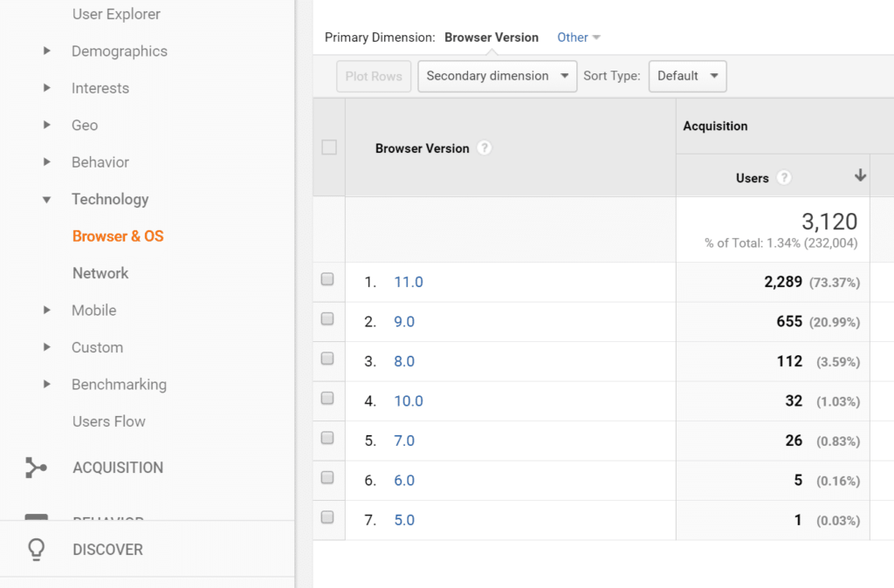Go to Users Flow report

[x=108, y=421]
